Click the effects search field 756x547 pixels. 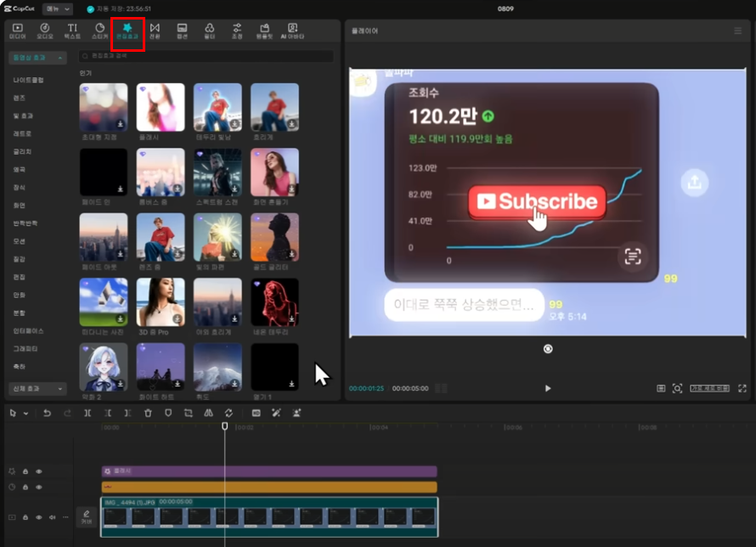(x=206, y=56)
